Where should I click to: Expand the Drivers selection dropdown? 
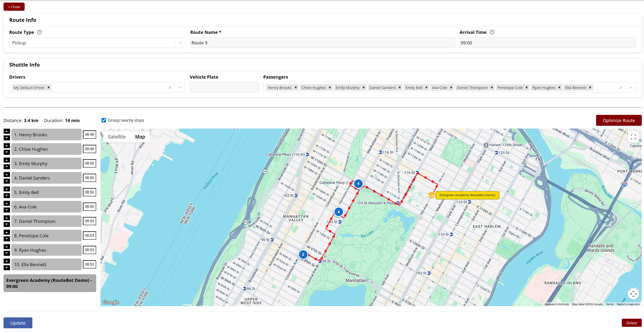coord(180,87)
